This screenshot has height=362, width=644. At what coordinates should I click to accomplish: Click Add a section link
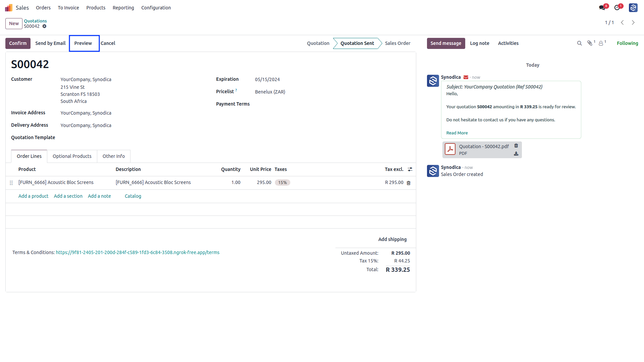(68, 196)
